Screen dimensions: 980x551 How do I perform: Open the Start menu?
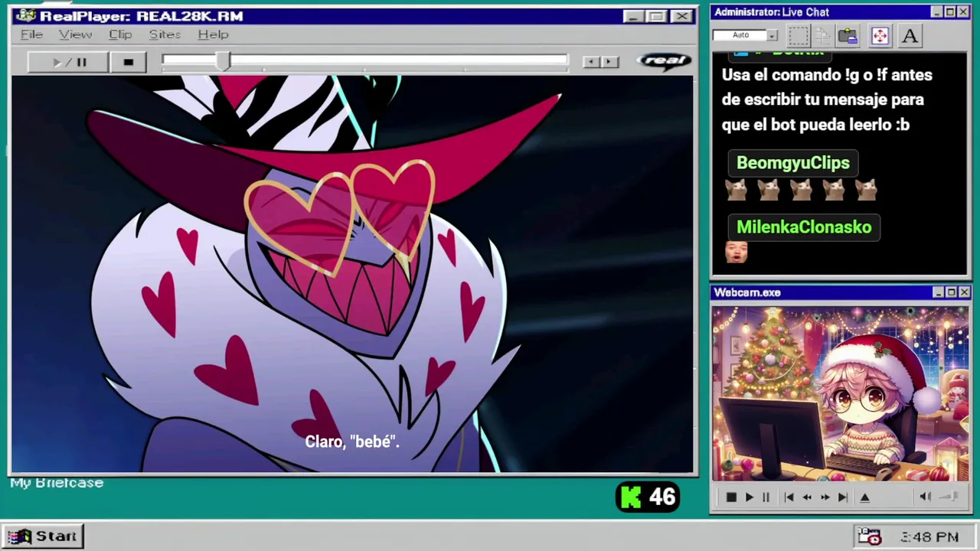[x=42, y=536]
